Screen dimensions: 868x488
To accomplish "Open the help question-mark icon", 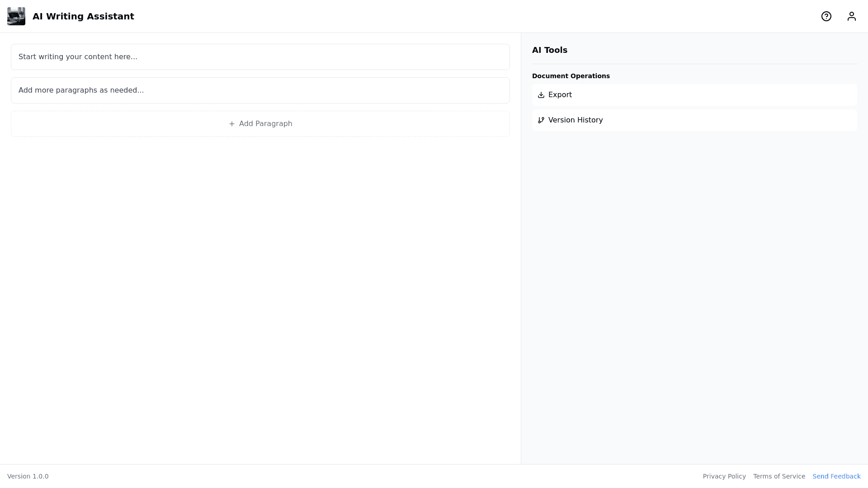I will (826, 16).
